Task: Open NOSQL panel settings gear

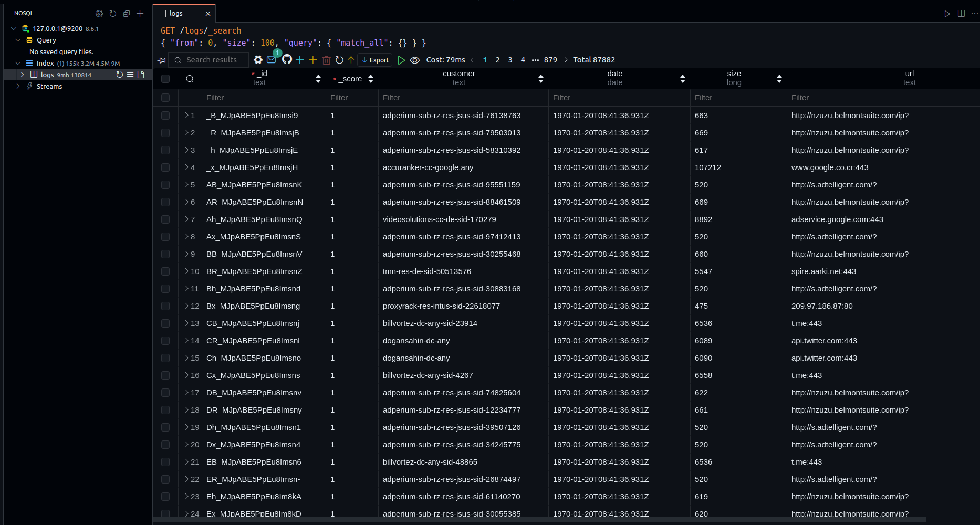Action: point(99,14)
